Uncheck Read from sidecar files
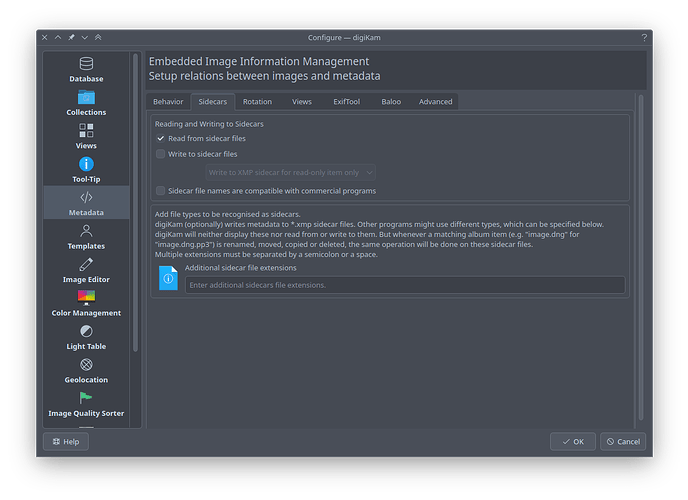Screen dimensions: 688x500 click(161, 138)
